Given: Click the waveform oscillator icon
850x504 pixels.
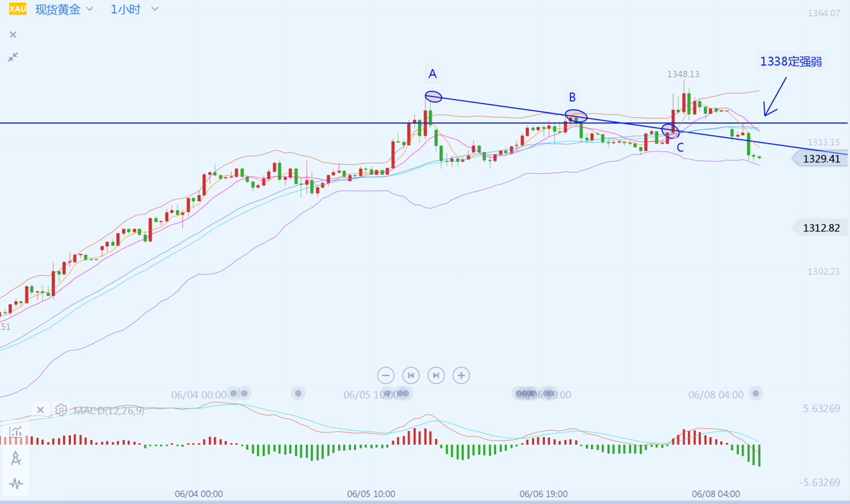Looking at the screenshot, I should pos(15,483).
